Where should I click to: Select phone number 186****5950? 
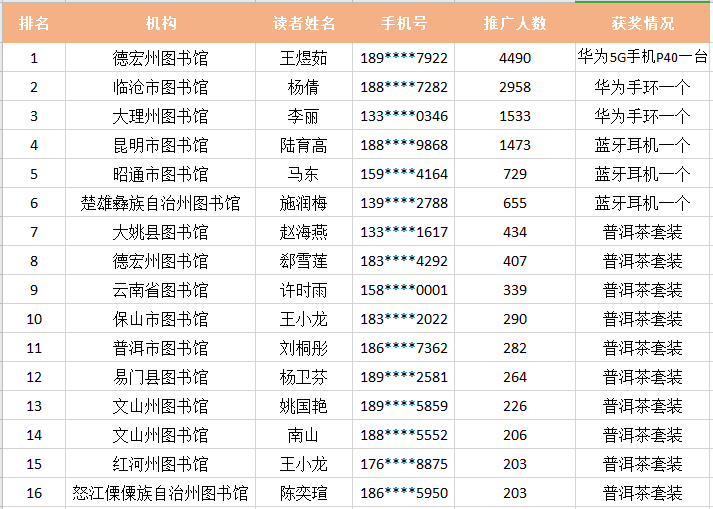(x=404, y=493)
